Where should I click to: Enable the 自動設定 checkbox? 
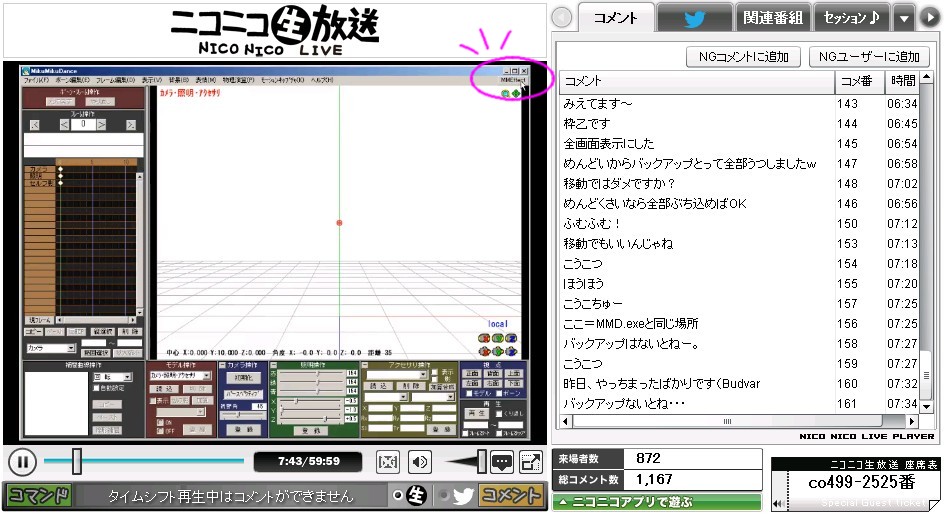(x=96, y=388)
